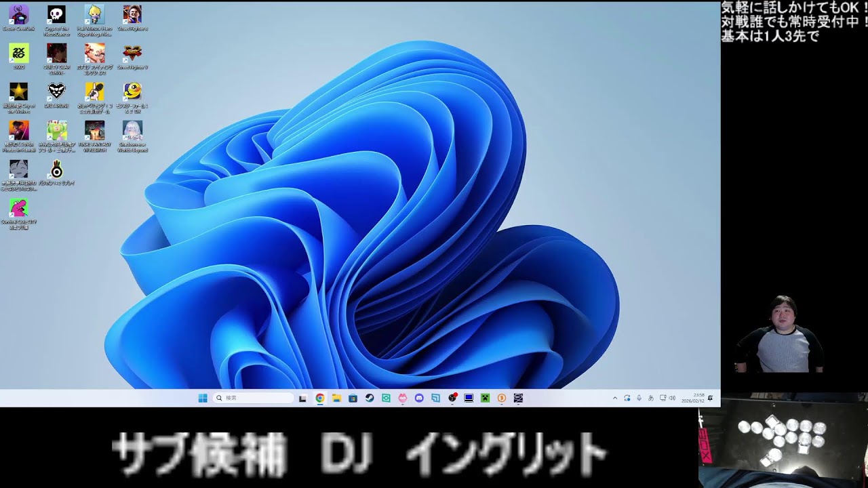
Task: Open Microsoft Store from the taskbar
Action: point(353,399)
